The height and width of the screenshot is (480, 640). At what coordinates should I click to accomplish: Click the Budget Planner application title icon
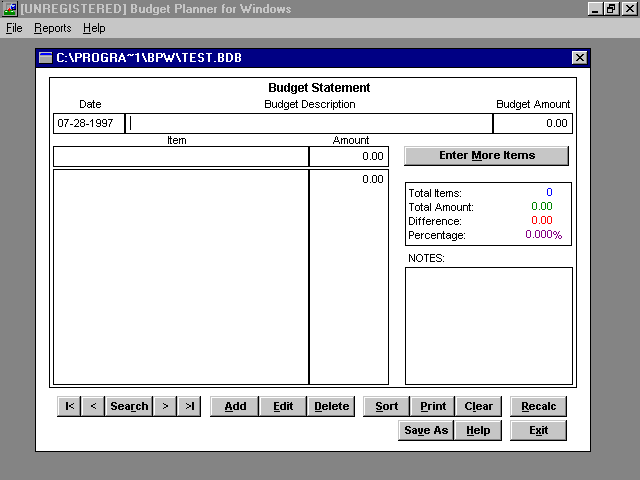pyautogui.click(x=9, y=9)
